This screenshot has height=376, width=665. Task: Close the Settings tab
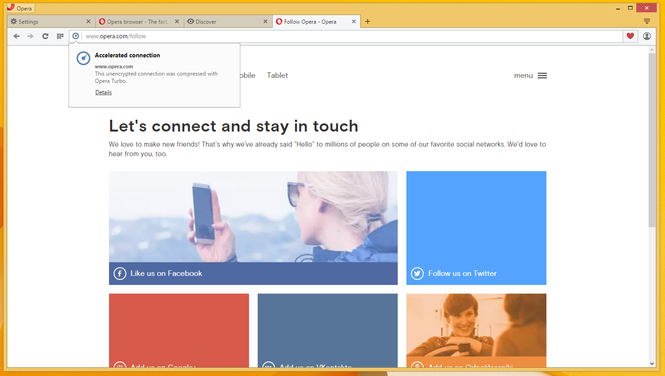point(88,22)
